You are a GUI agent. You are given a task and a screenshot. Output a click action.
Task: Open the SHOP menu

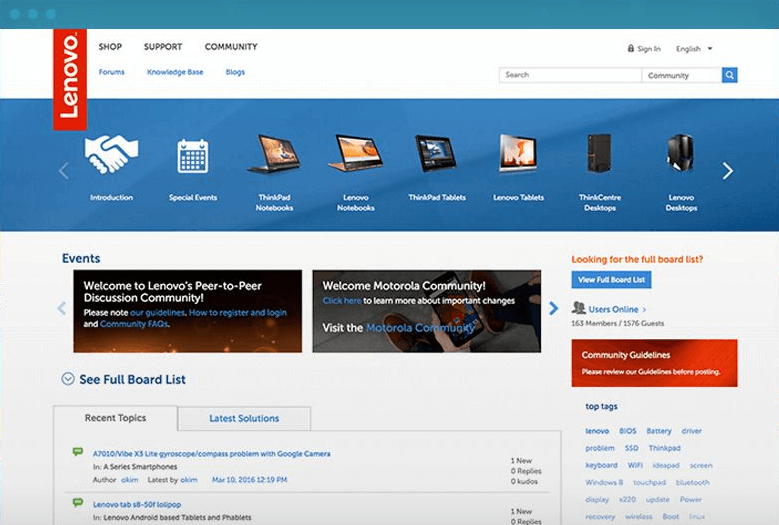tap(110, 47)
